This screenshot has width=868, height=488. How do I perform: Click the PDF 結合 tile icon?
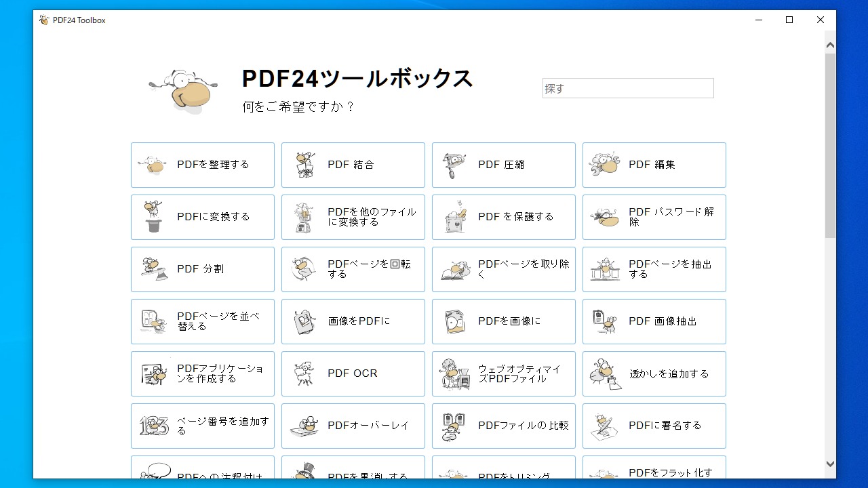tap(304, 165)
